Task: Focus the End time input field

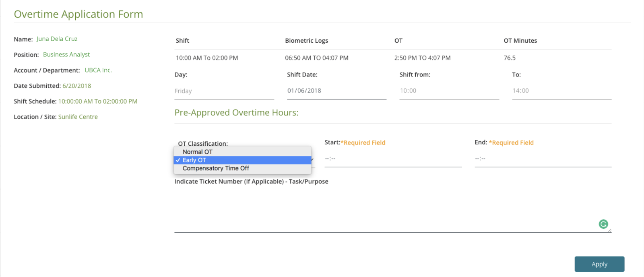Action: 543,159
